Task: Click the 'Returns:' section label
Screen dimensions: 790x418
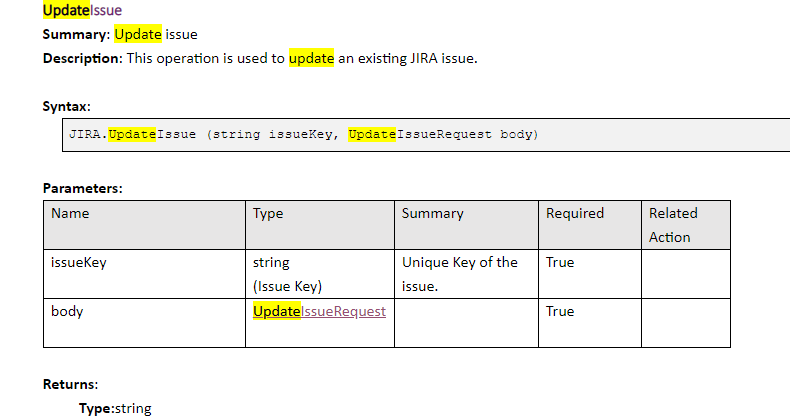Action: 71,384
